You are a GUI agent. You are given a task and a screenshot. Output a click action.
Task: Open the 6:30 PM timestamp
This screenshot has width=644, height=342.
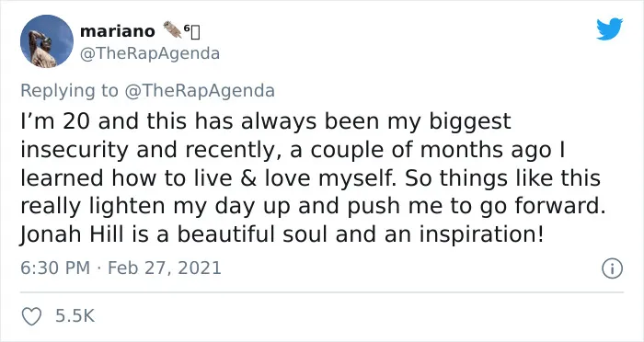(55, 268)
